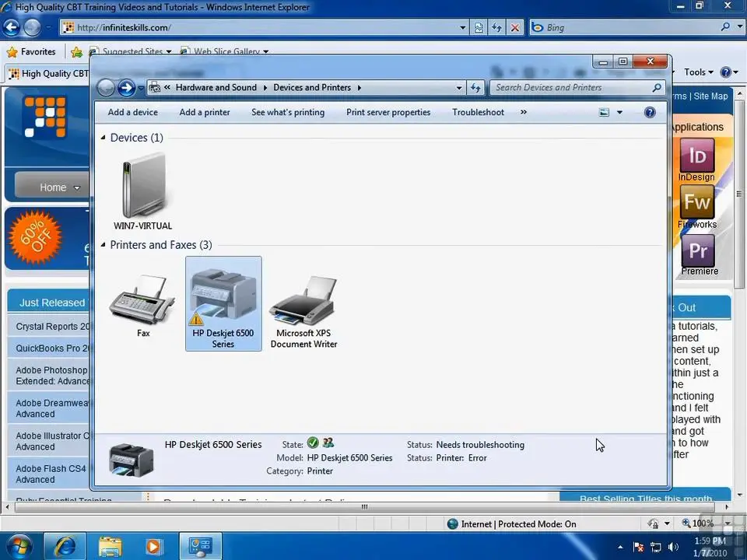Open the Adobe Flash CS4 Advanced link

coord(51,474)
